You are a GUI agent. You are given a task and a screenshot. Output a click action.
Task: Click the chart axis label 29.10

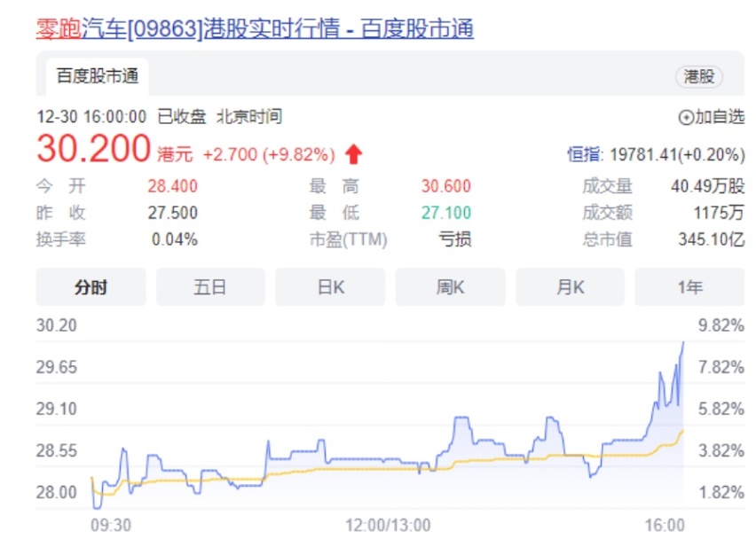(57, 409)
